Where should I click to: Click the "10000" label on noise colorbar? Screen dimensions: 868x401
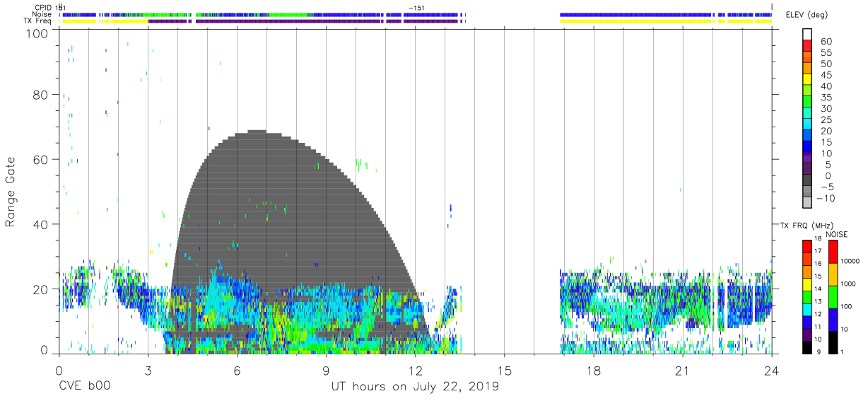click(849, 262)
